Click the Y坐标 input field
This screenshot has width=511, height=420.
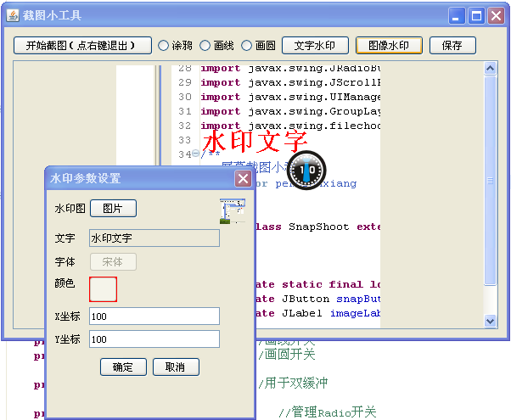154,339
